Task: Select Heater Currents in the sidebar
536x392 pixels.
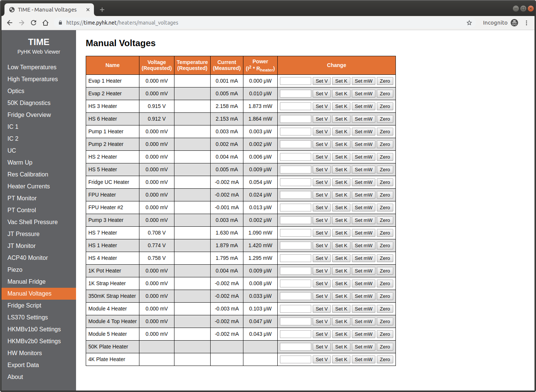Action: coord(29,186)
